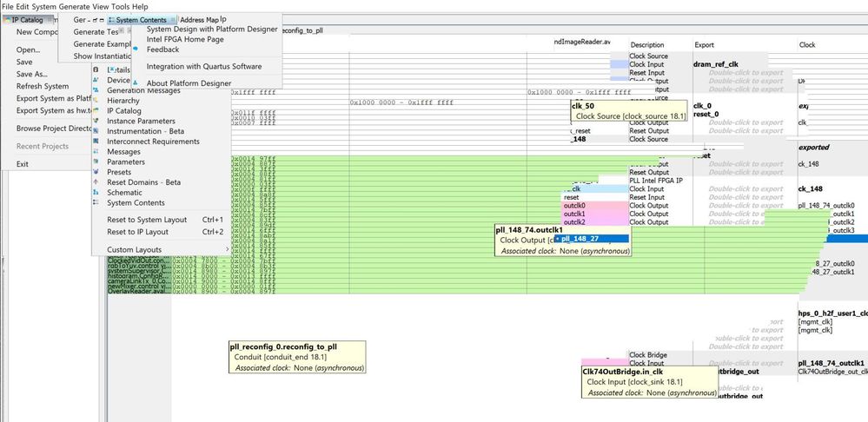Choose Exit from the File menu

click(x=23, y=164)
